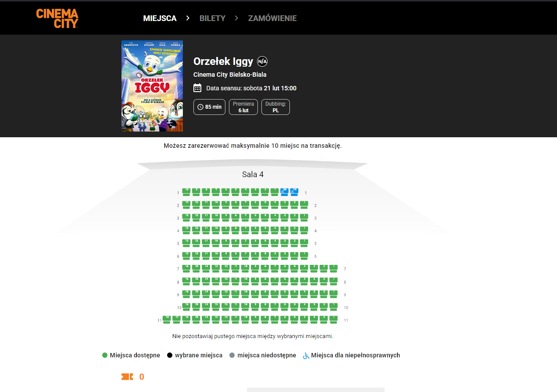Click the N/A age rating badge

pos(262,61)
